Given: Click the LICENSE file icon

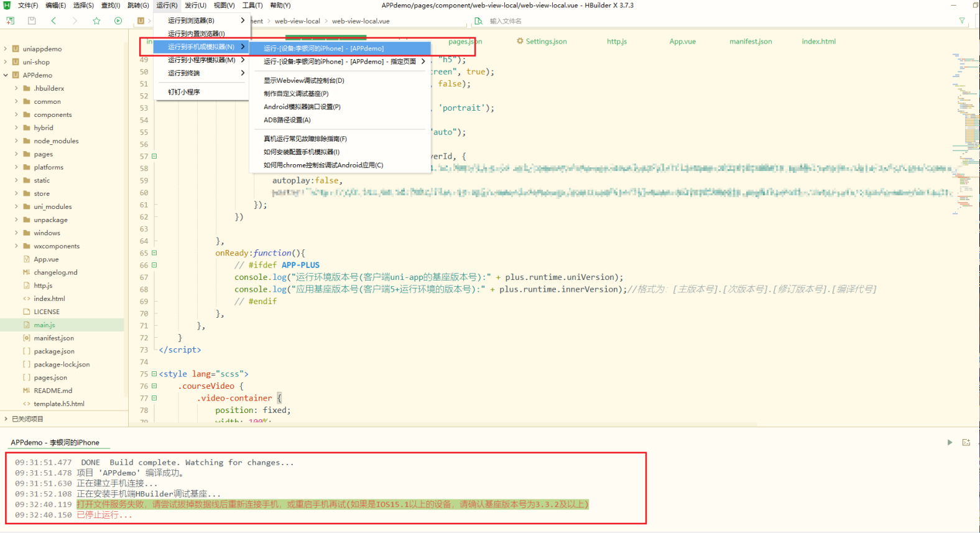Looking at the screenshot, I should point(27,312).
